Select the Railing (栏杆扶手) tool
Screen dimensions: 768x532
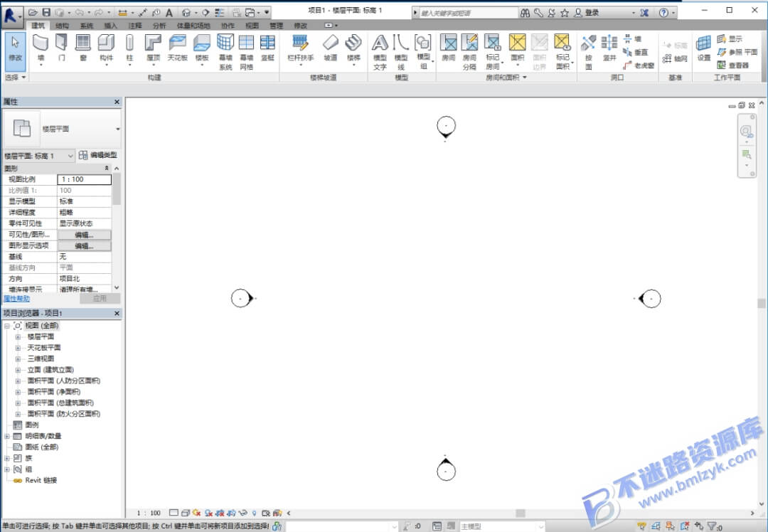click(x=300, y=50)
